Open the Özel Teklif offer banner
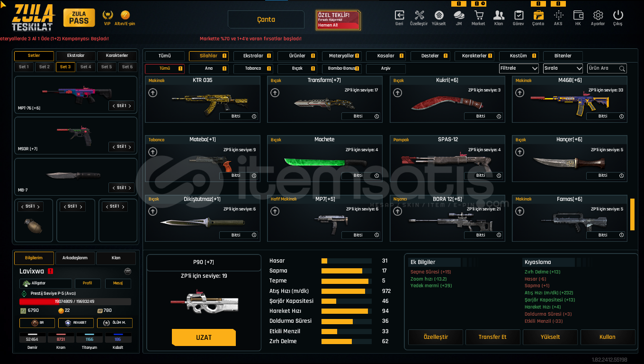 [339, 20]
